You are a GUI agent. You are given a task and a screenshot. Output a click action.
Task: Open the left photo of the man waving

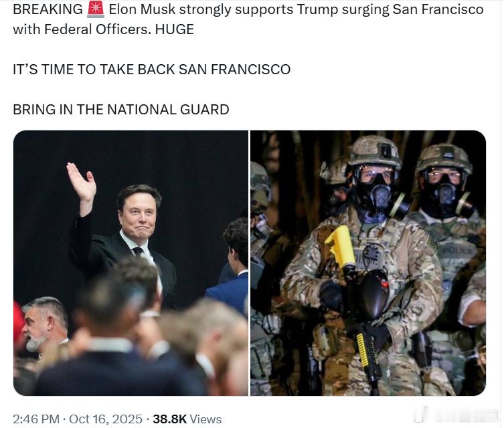[x=131, y=263]
